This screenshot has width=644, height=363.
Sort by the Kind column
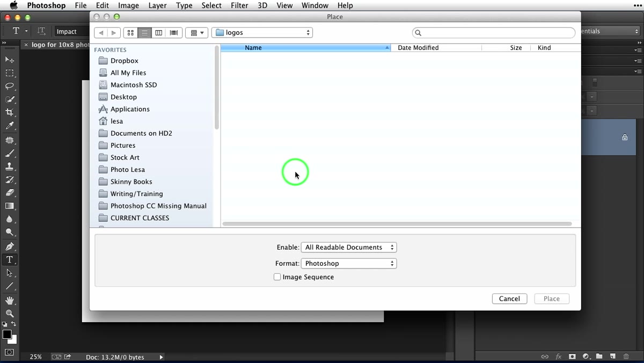click(555, 48)
